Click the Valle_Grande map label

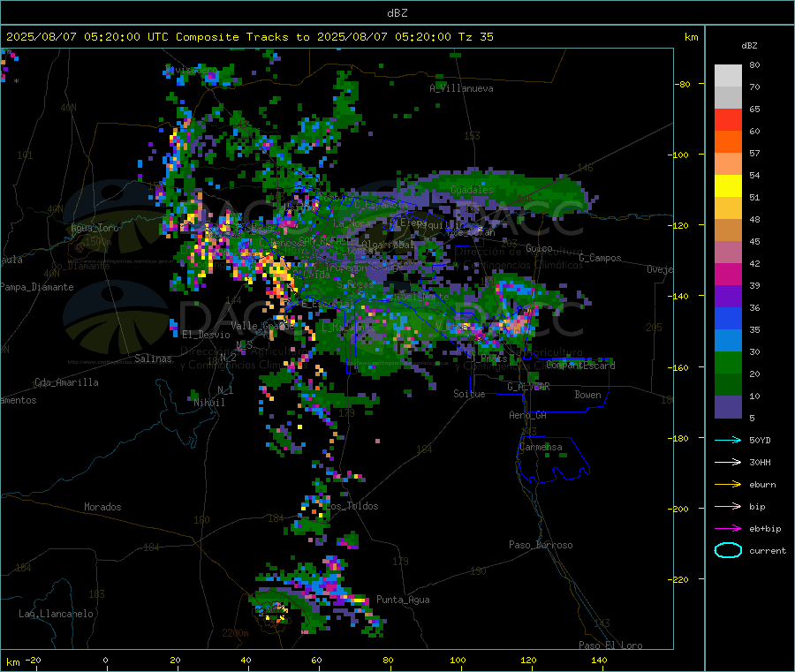[262, 326]
